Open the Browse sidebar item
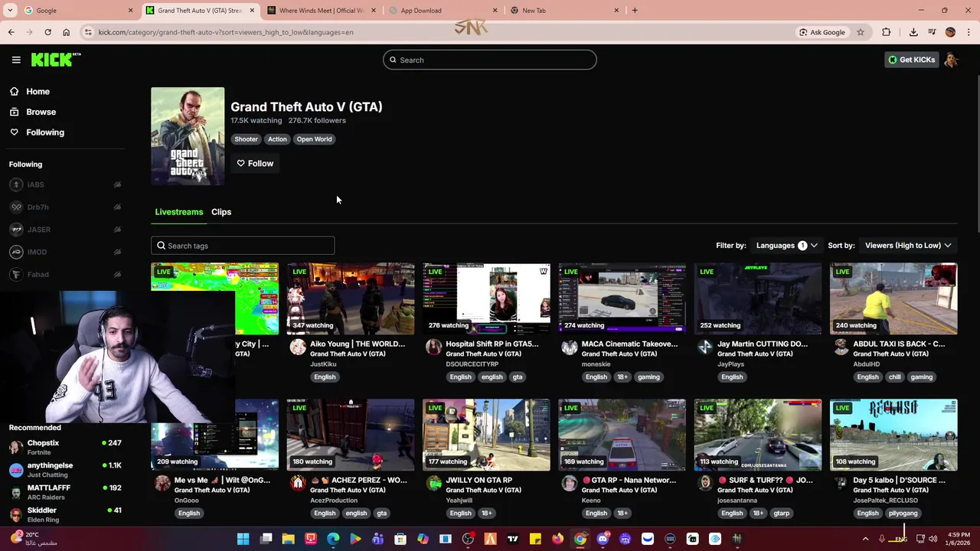 41,112
